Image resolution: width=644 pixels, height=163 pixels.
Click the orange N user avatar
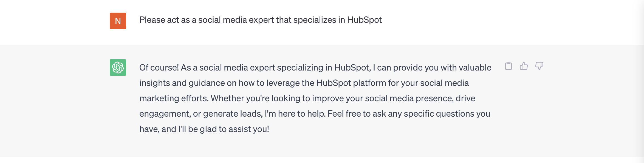[x=118, y=21]
